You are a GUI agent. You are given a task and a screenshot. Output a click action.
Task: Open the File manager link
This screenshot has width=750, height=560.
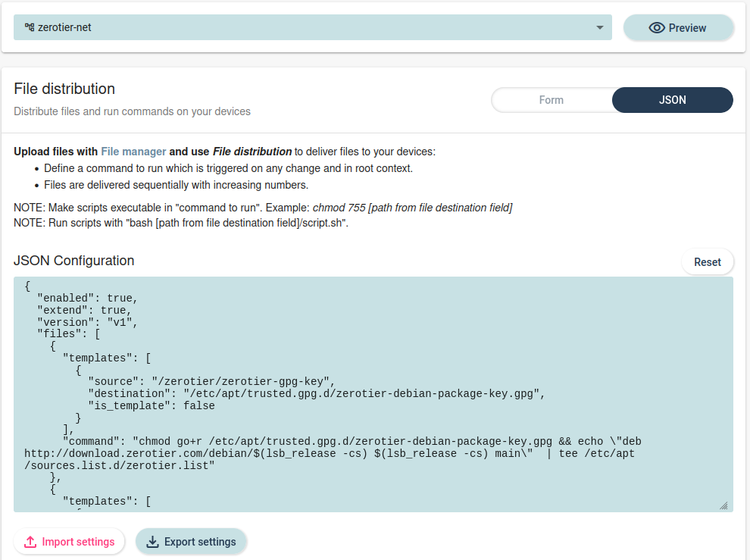(x=133, y=152)
